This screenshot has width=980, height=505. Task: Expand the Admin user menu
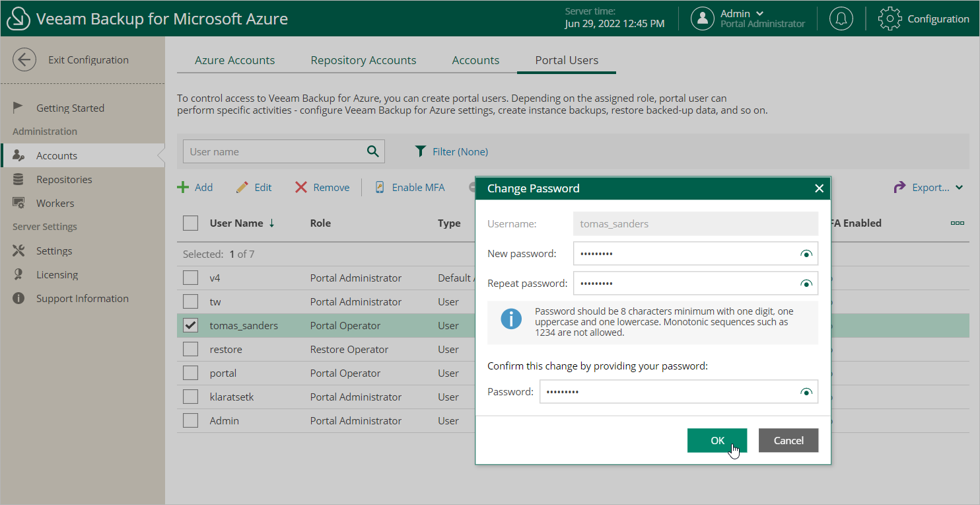click(x=759, y=13)
